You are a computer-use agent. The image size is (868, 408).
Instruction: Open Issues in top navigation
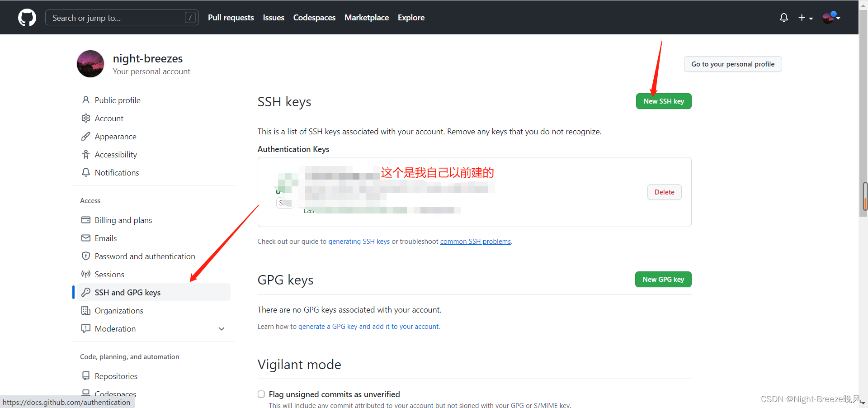point(274,18)
